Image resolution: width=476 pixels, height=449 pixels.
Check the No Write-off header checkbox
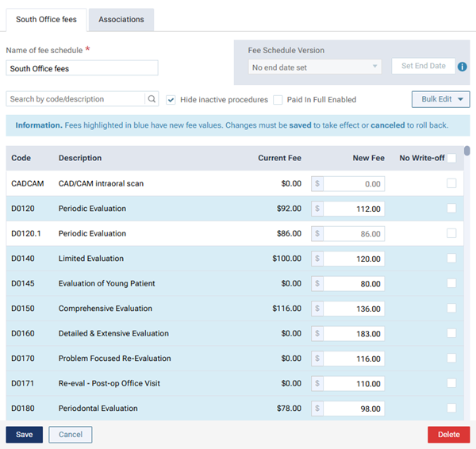pyautogui.click(x=451, y=158)
